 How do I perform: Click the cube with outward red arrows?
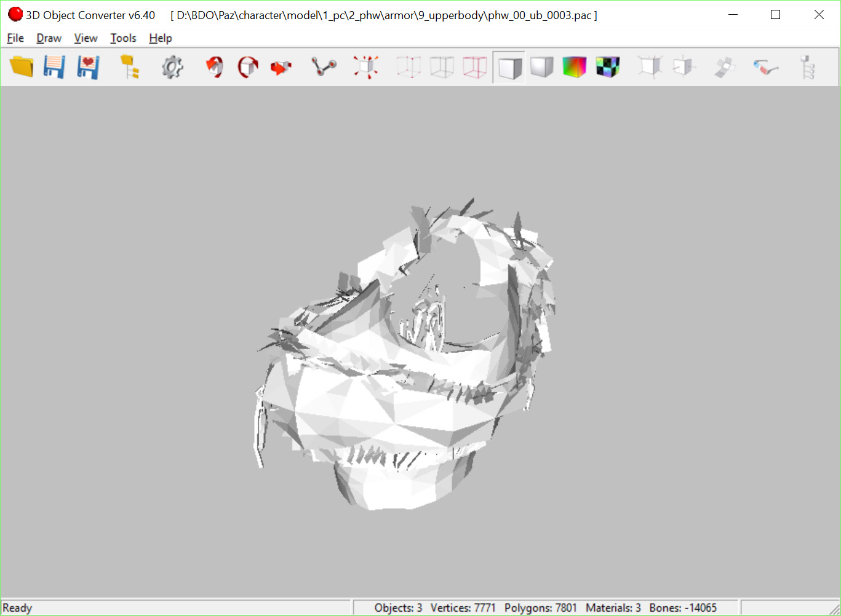366,66
